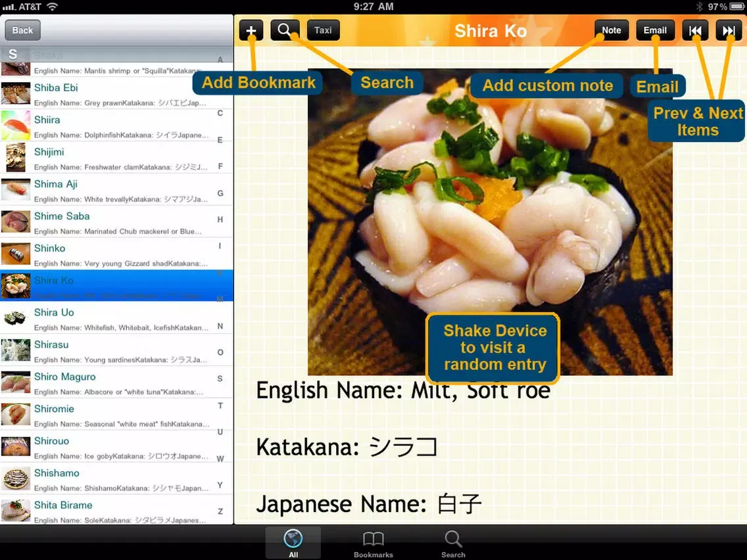Jump to index letter G
Image resolution: width=747 pixels, height=560 pixels.
tap(220, 193)
